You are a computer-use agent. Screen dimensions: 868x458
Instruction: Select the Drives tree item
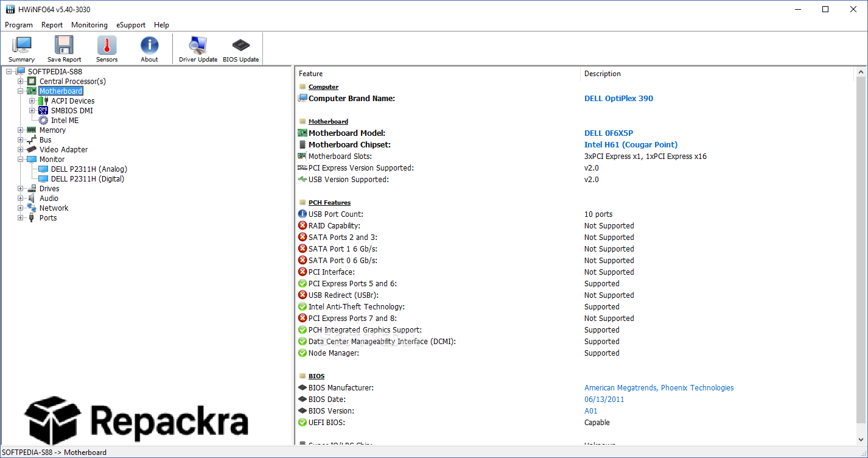(49, 189)
